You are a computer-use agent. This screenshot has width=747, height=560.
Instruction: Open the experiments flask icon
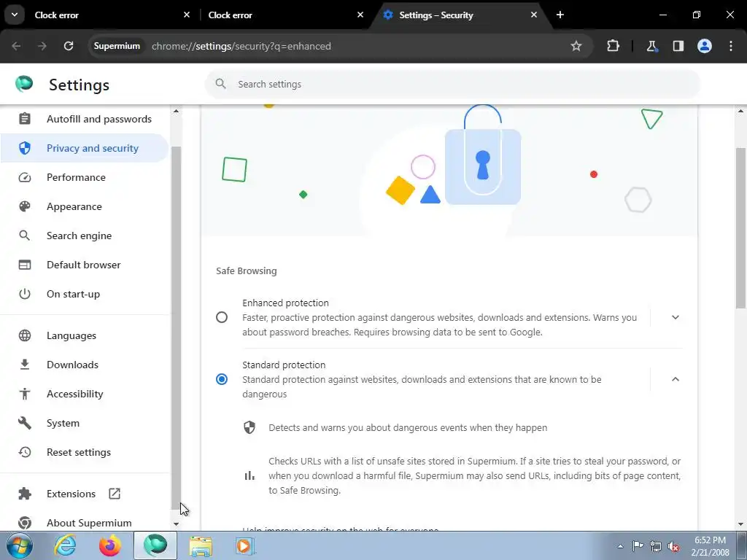tap(651, 46)
